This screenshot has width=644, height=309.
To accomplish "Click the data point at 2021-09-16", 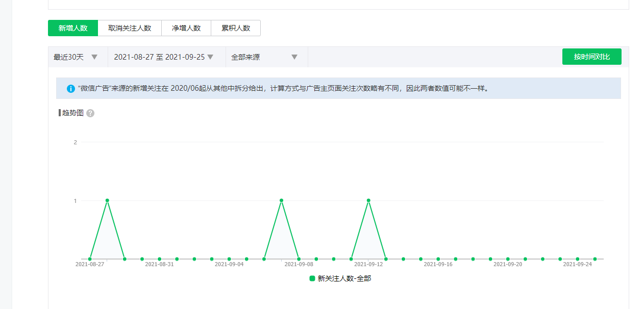I will [438, 259].
